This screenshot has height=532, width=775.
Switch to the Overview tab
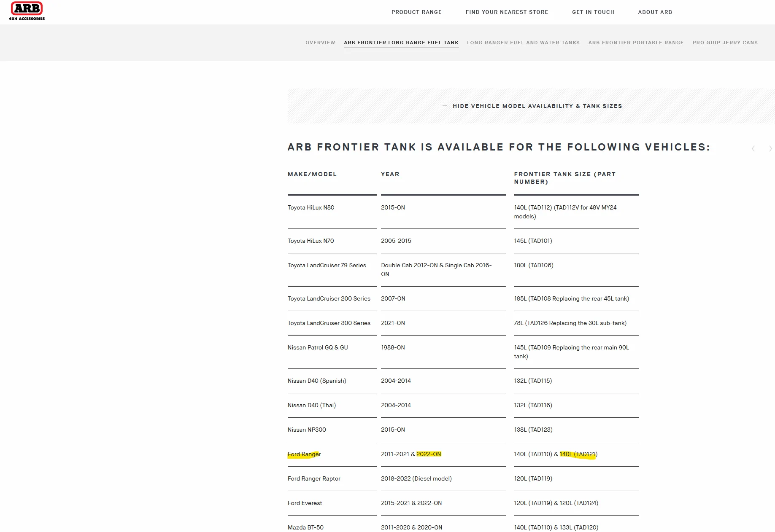pos(320,43)
